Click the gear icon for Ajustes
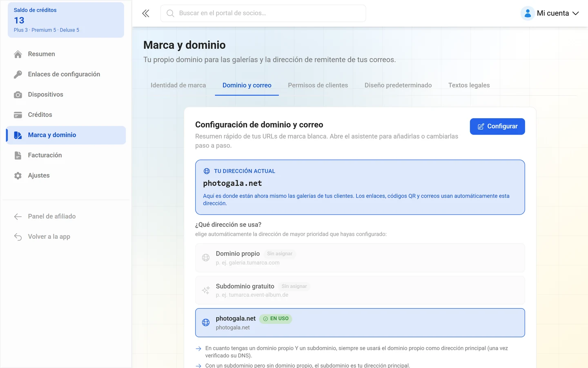588x368 pixels. tap(18, 175)
